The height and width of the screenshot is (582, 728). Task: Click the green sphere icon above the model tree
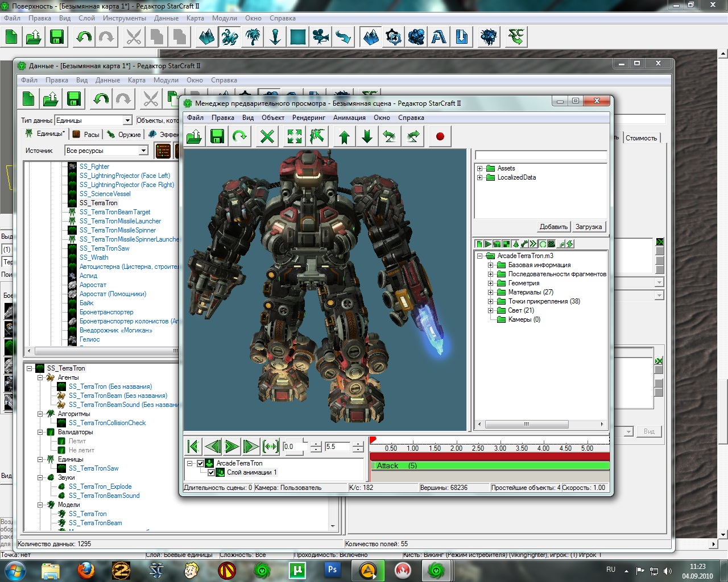(543, 244)
